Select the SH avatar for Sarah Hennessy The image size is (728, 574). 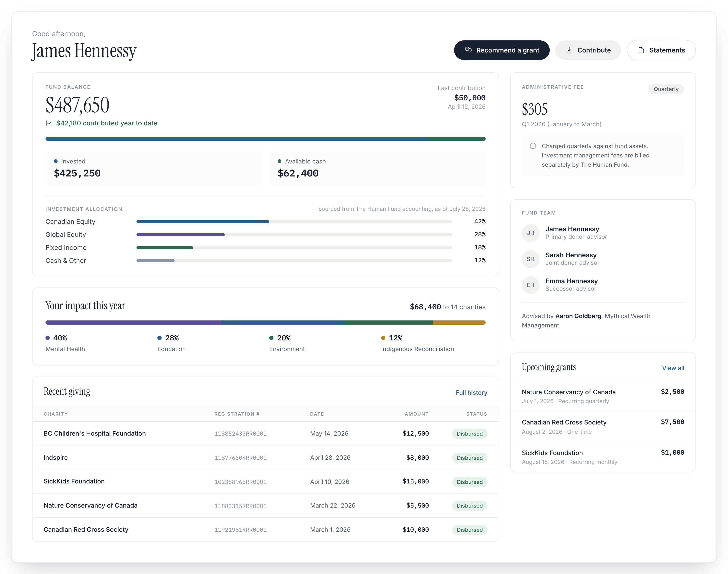[x=530, y=259]
